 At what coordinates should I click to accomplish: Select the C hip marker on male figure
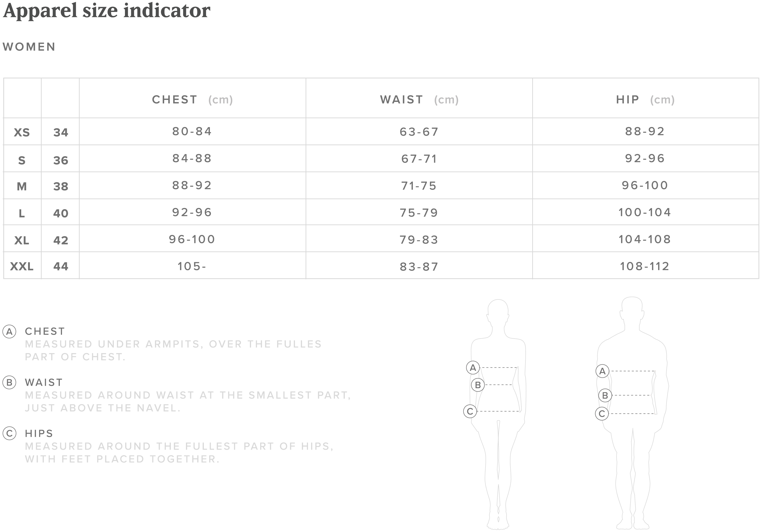point(602,414)
